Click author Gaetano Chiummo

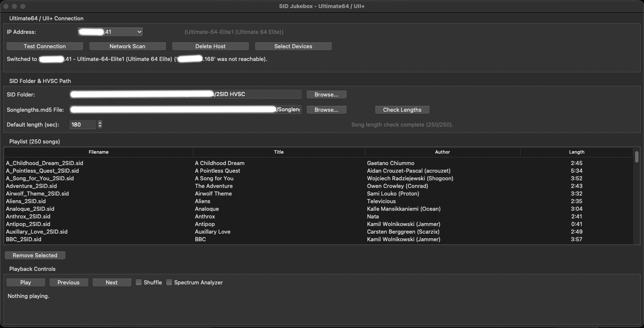coord(391,163)
